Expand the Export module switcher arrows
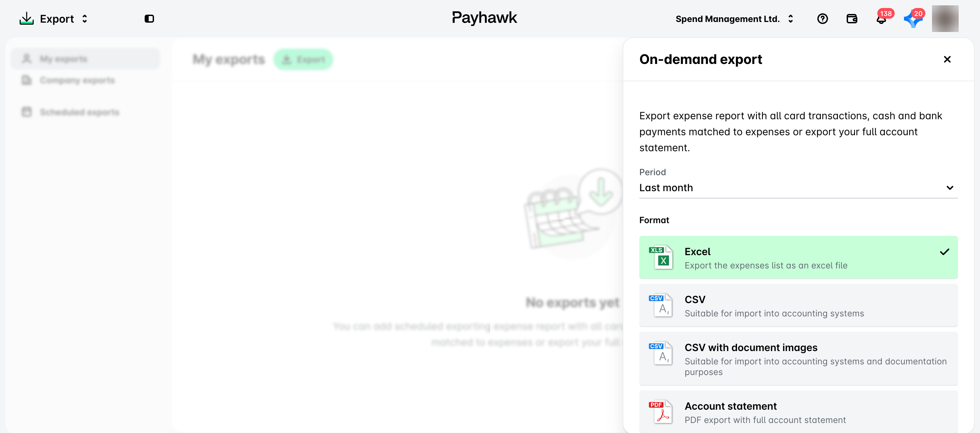This screenshot has width=980, height=433. tap(84, 19)
